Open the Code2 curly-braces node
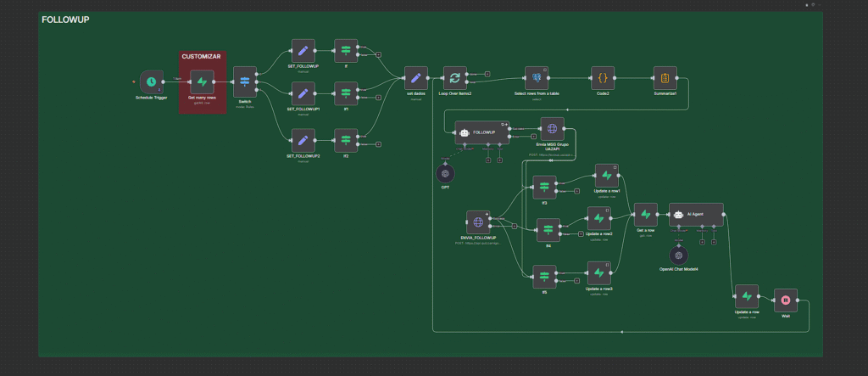Viewport: 868px width, 376px height. [603, 78]
